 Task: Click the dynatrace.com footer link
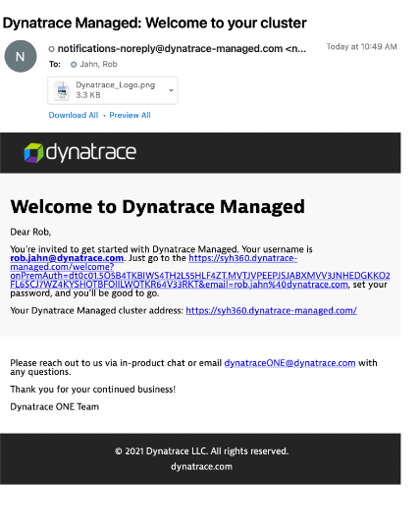(201, 466)
